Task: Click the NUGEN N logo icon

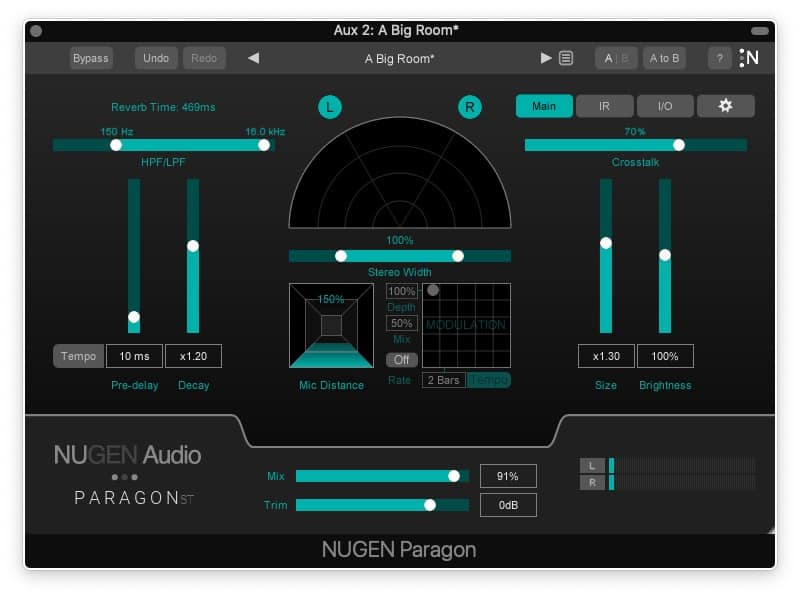Action: click(x=749, y=58)
